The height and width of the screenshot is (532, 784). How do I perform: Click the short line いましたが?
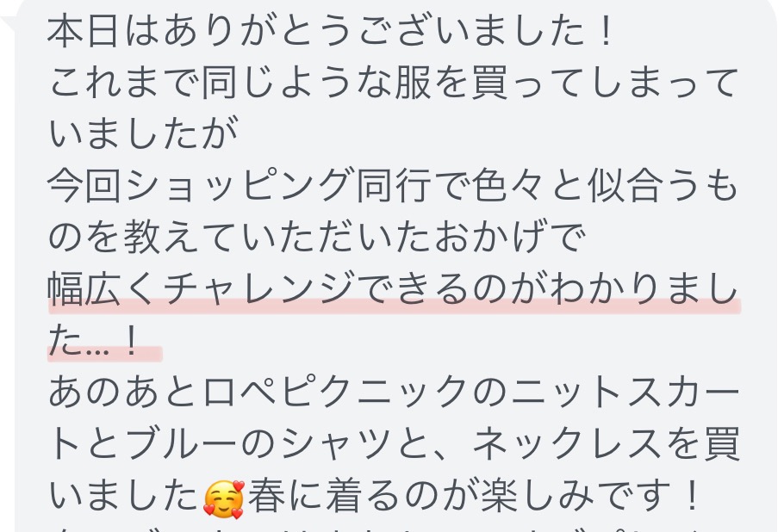(143, 134)
